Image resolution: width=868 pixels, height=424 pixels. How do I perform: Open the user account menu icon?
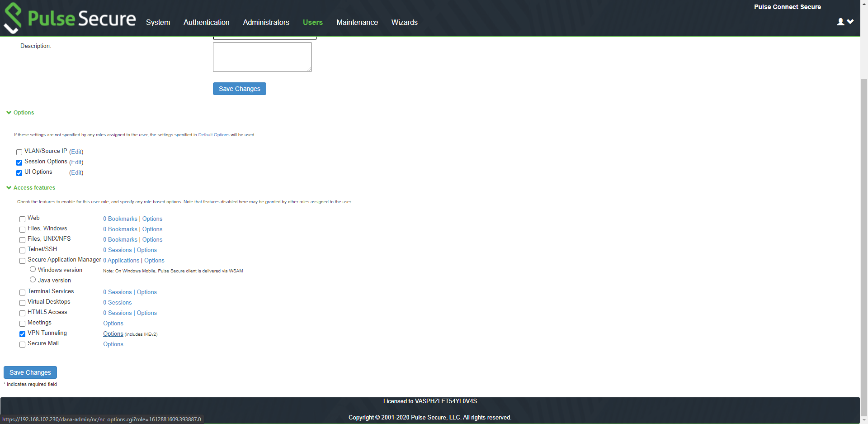pos(845,22)
